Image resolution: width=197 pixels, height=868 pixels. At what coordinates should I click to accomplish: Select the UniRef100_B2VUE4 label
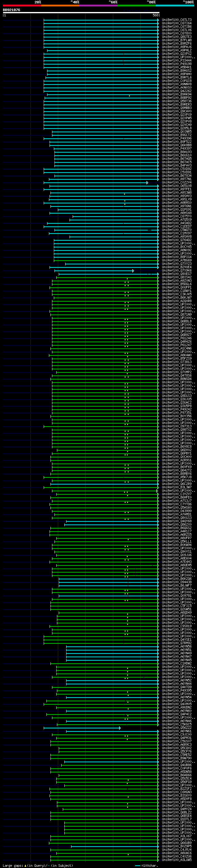(177, 267)
